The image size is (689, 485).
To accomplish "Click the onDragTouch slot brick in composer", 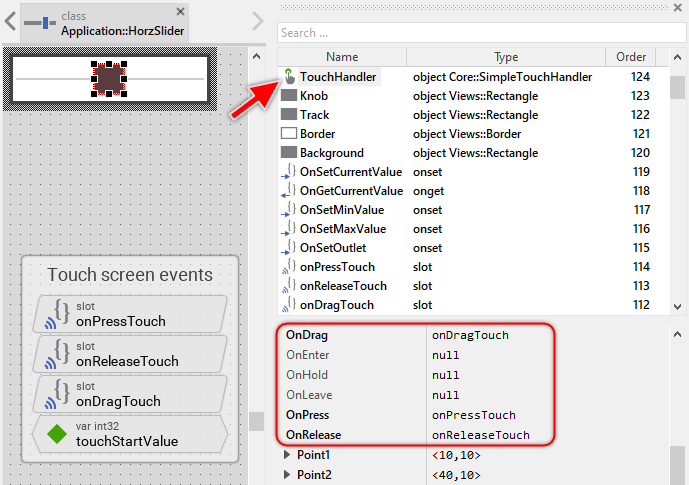I will [130, 394].
